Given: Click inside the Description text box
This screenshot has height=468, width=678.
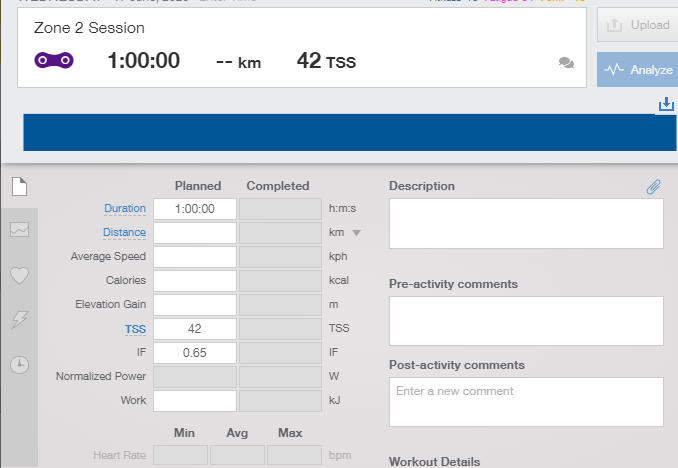Looking at the screenshot, I should pos(525,222).
